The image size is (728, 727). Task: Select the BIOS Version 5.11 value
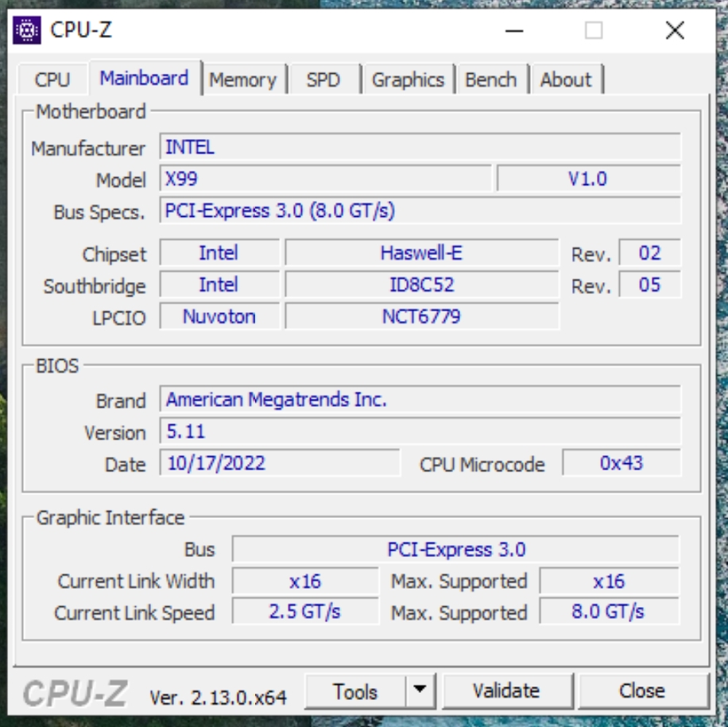pos(420,431)
